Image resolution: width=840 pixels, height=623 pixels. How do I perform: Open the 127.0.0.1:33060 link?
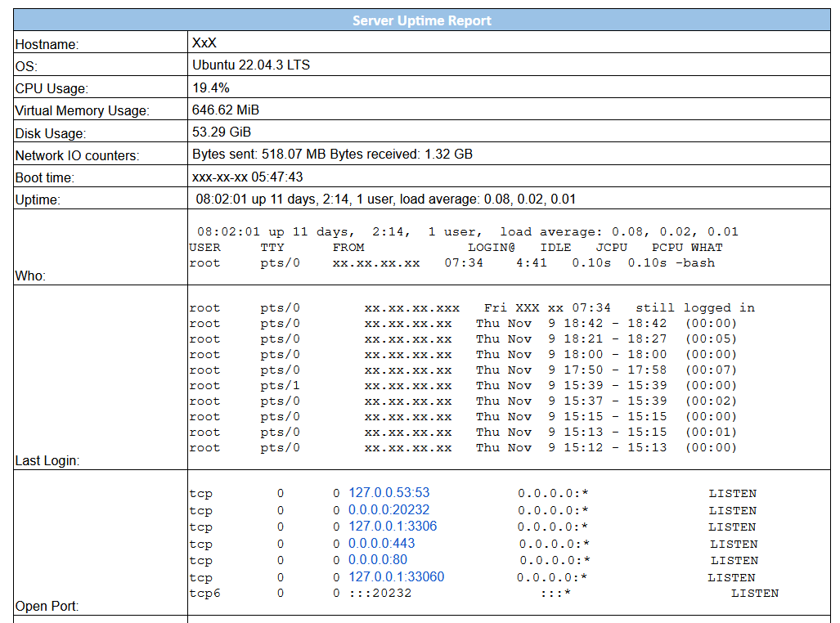coord(397,577)
